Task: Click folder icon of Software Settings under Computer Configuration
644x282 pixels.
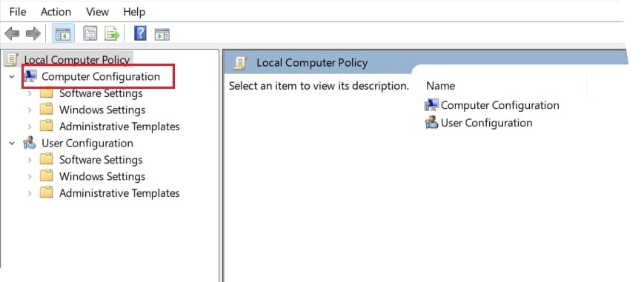Action: pyautogui.click(x=47, y=93)
